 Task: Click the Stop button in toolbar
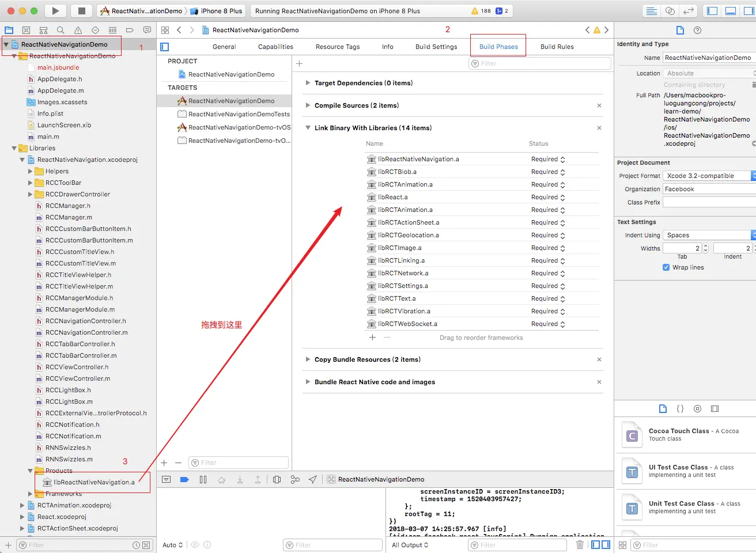coord(82,11)
